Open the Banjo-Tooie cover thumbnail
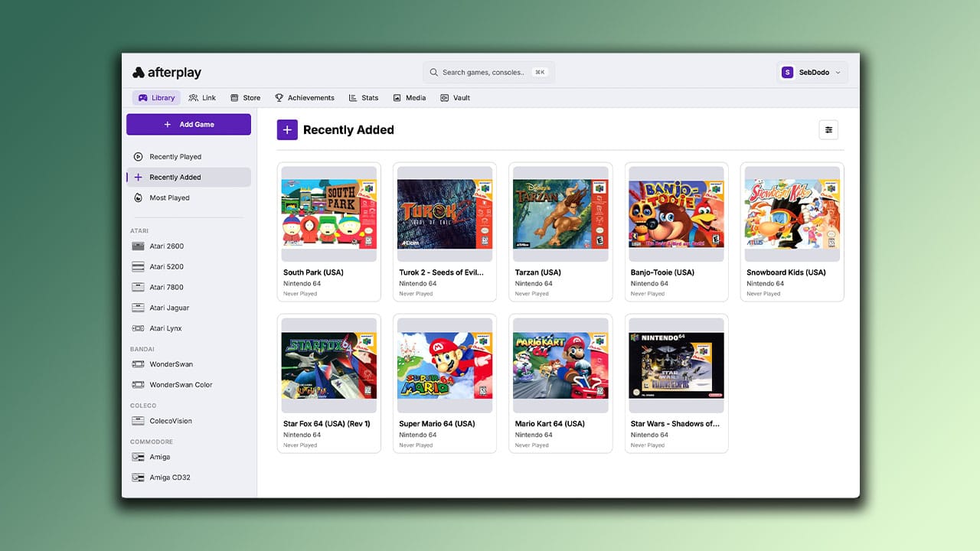980x551 pixels. coord(677,214)
